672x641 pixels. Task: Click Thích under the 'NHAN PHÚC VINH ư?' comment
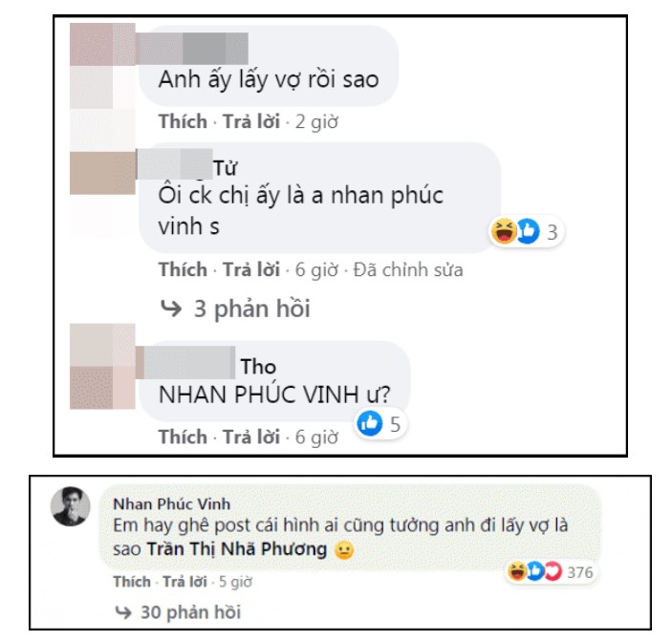pyautogui.click(x=183, y=438)
